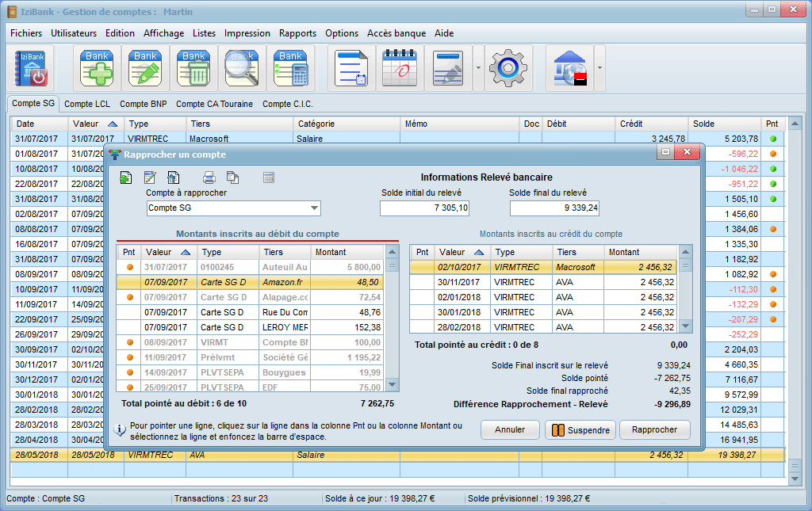Open the Bank calculator tool
The image size is (812, 511).
click(x=290, y=68)
